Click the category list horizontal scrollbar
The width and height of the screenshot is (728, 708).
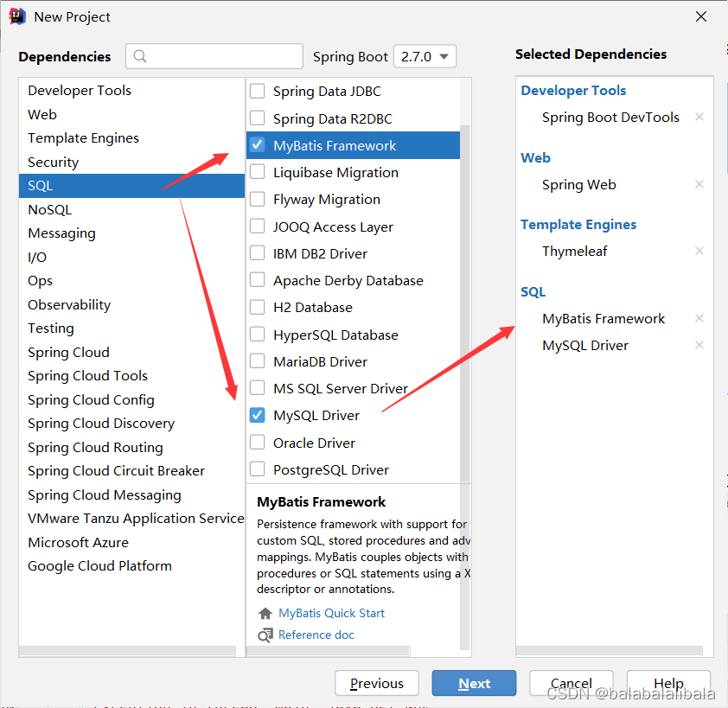pyautogui.click(x=128, y=651)
